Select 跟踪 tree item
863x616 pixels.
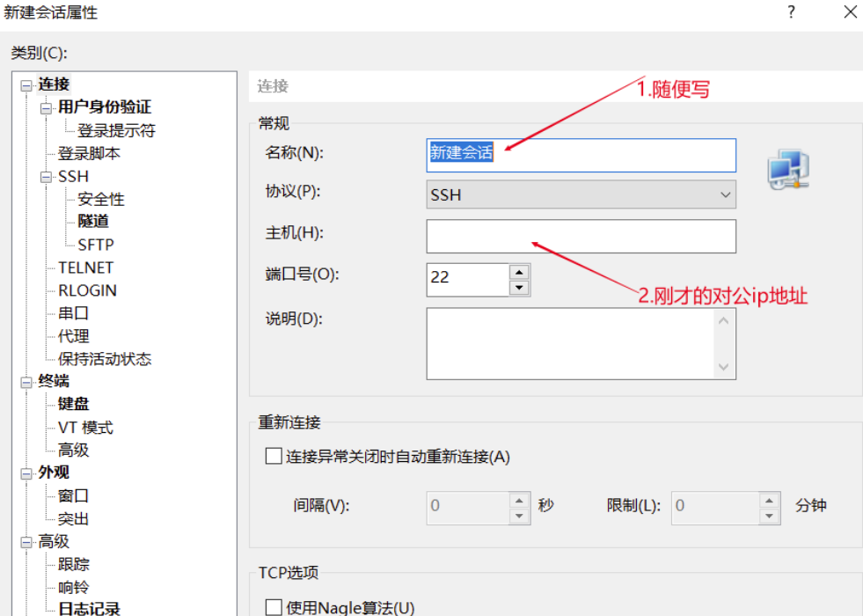coord(73,564)
